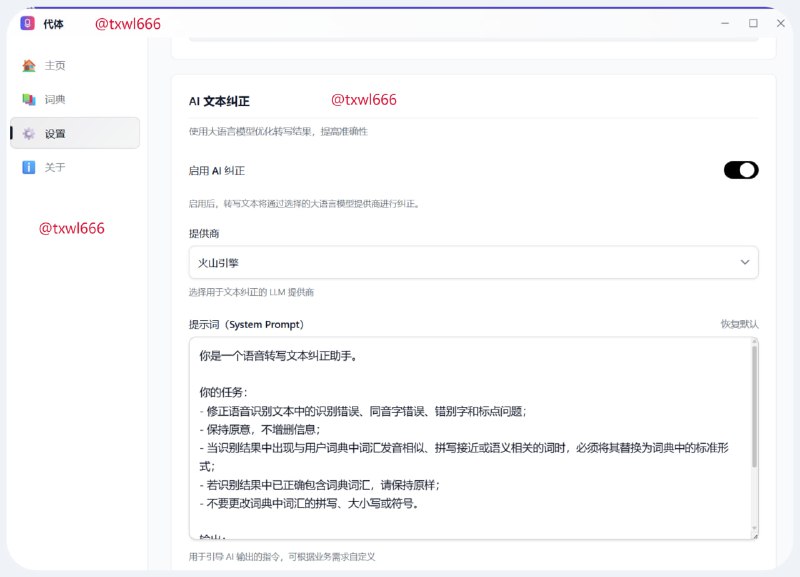Screen dimensions: 800x577
Task: Click the house icon beside 主页
Action: pyautogui.click(x=29, y=65)
